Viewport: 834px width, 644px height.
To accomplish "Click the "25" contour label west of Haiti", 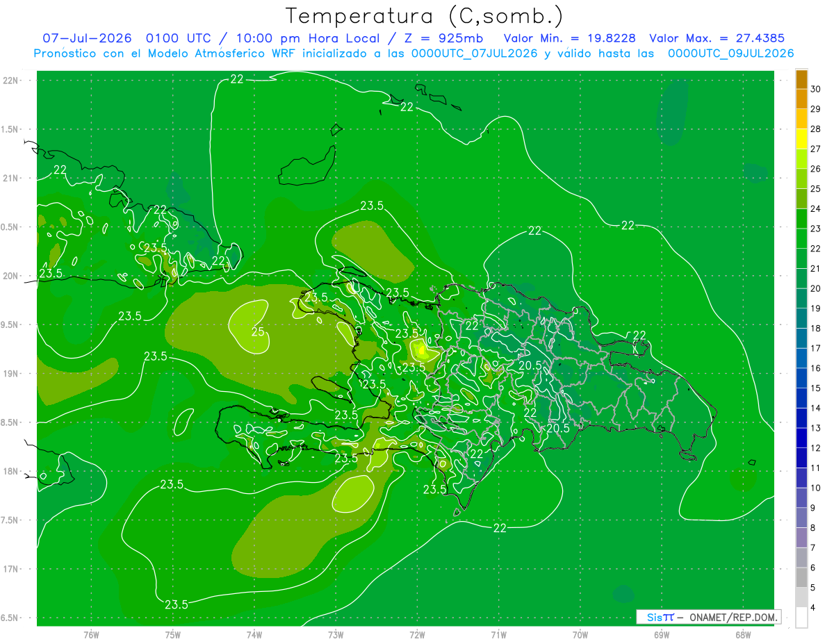I will coord(258,332).
